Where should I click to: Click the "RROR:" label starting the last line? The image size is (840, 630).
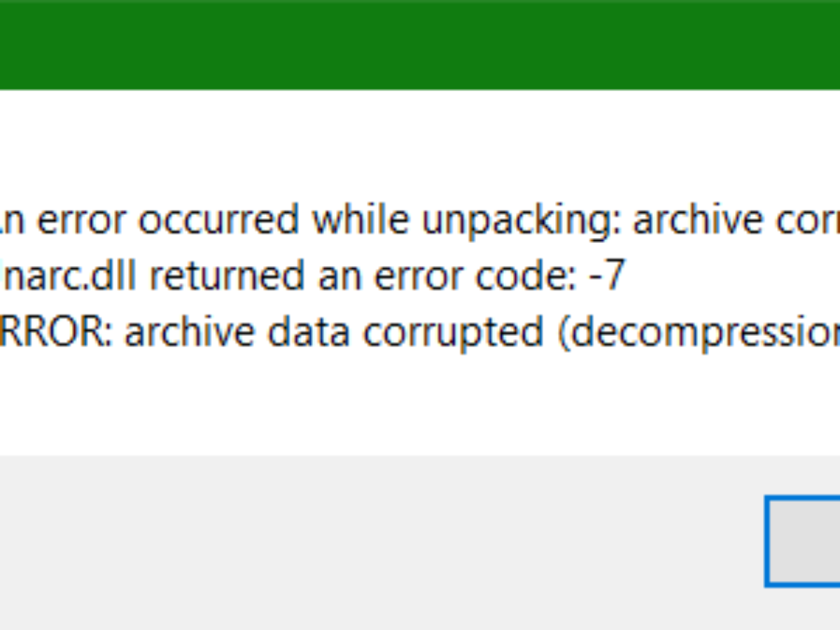tap(55, 332)
